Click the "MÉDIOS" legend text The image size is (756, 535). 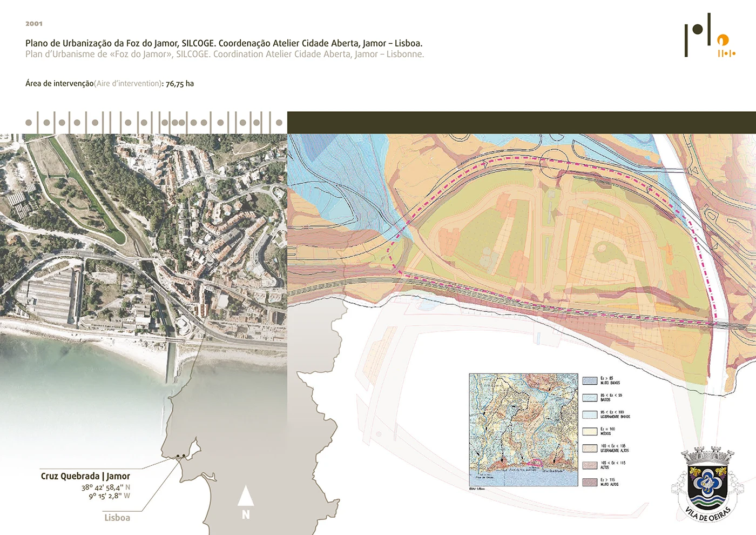[x=606, y=433]
